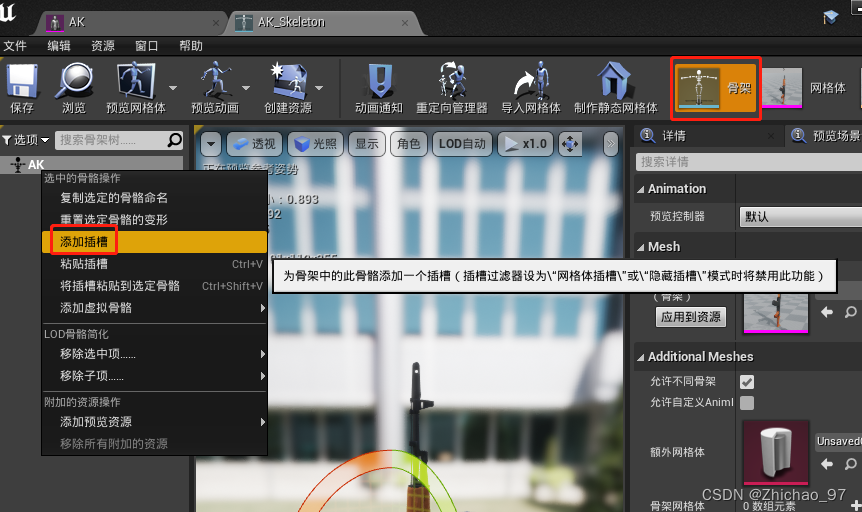Close the 详情 details panel tab

771,136
